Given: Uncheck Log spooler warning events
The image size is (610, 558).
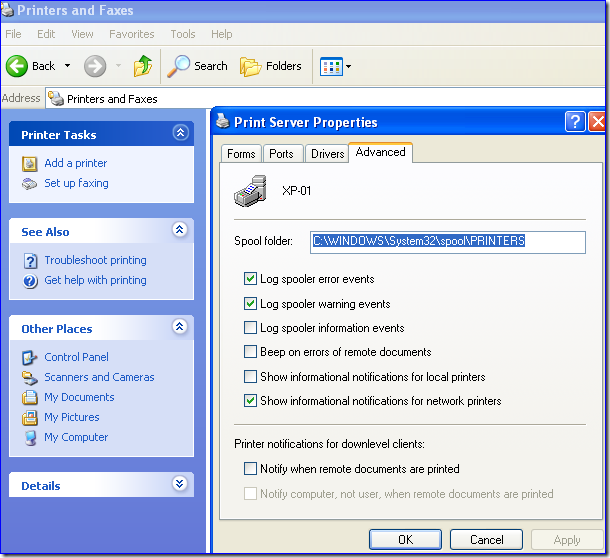Looking at the screenshot, I should point(250,304).
